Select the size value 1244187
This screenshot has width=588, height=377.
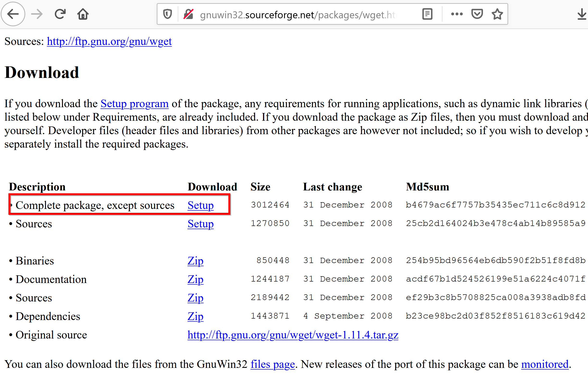pyautogui.click(x=270, y=279)
